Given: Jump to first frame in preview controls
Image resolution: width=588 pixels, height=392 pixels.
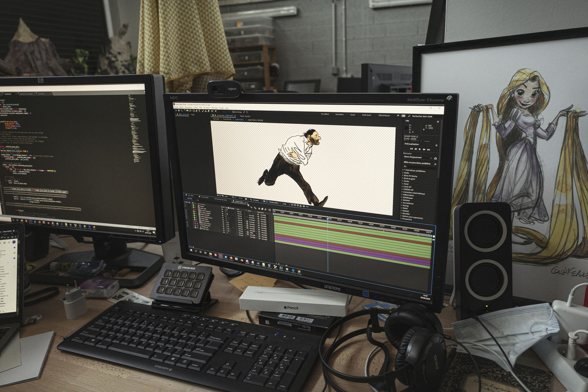Looking at the screenshot, I should [411, 149].
